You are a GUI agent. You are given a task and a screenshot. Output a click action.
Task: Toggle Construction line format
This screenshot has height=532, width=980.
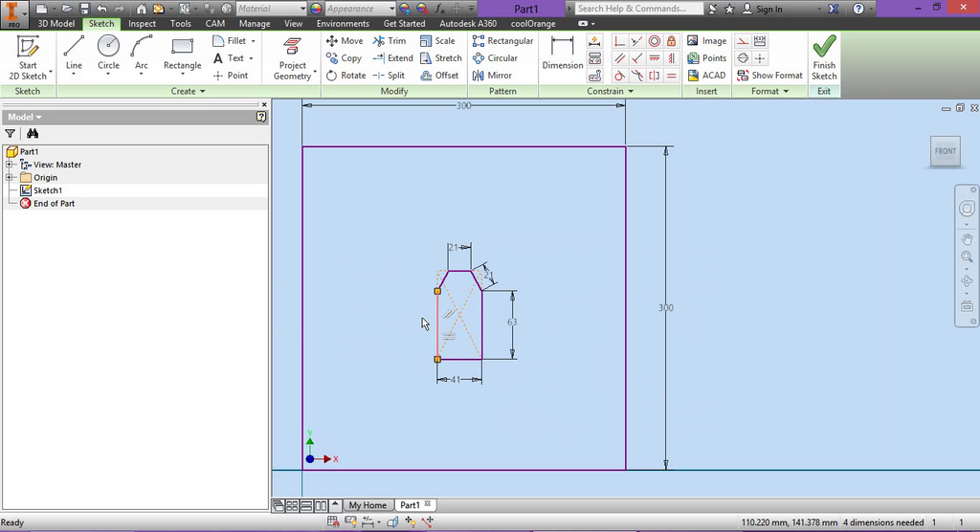pos(743,41)
